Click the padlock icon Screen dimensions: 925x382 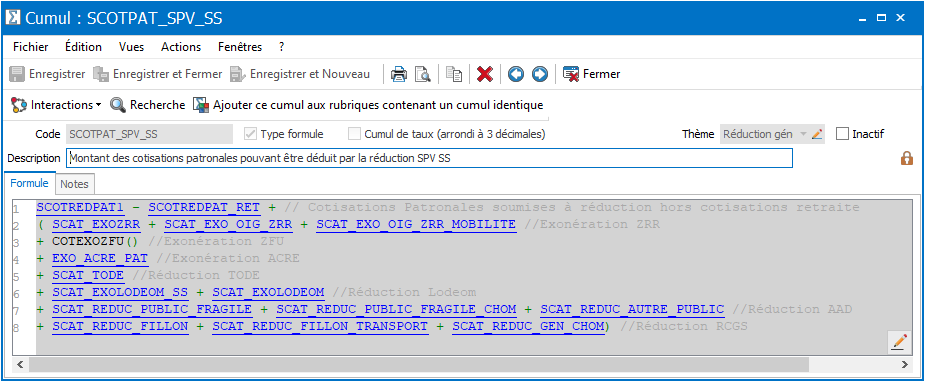(x=907, y=158)
